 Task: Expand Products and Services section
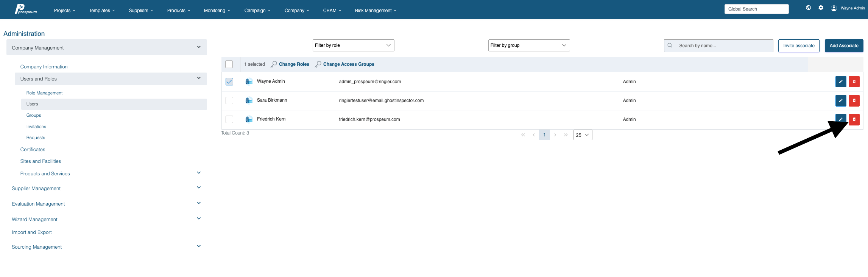tap(199, 173)
